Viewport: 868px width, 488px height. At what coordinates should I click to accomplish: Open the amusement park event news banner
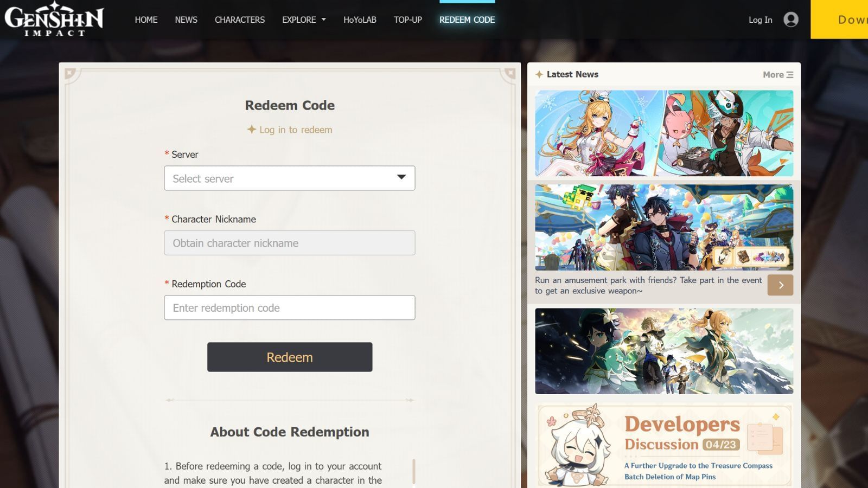click(x=663, y=227)
